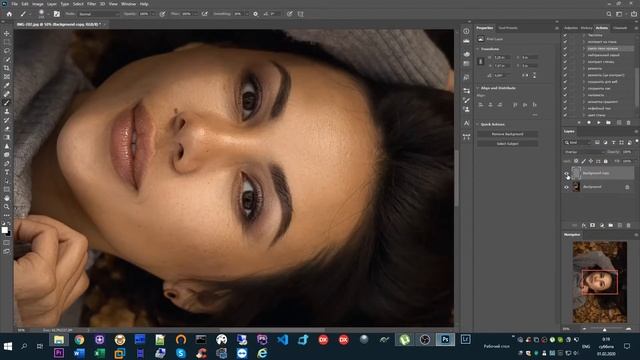
Task: Toggle checkmark of first action in list
Action: click(x=565, y=35)
